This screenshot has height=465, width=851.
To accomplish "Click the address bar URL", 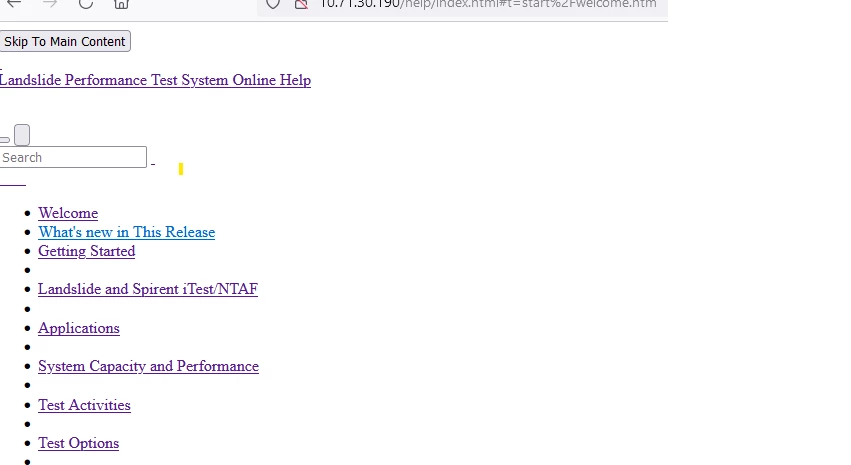I will point(488,4).
